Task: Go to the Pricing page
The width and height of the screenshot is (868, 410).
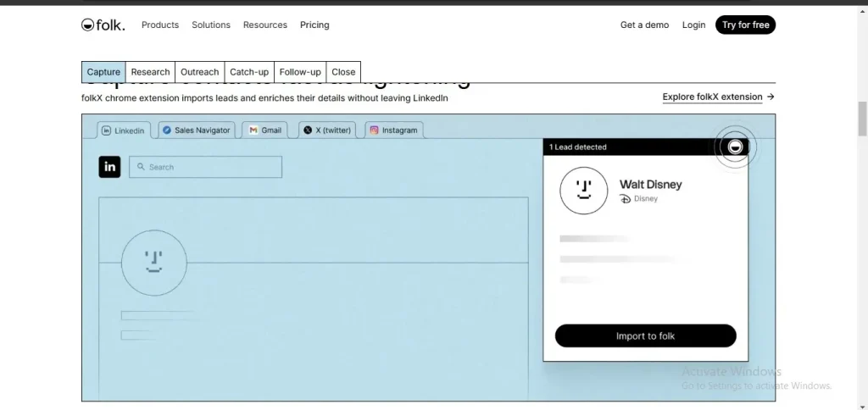Action: pos(314,25)
